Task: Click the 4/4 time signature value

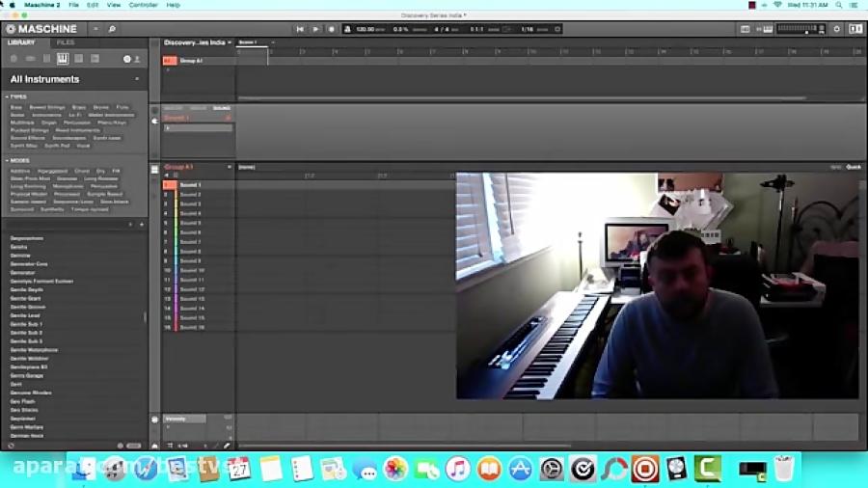Action: (442, 29)
